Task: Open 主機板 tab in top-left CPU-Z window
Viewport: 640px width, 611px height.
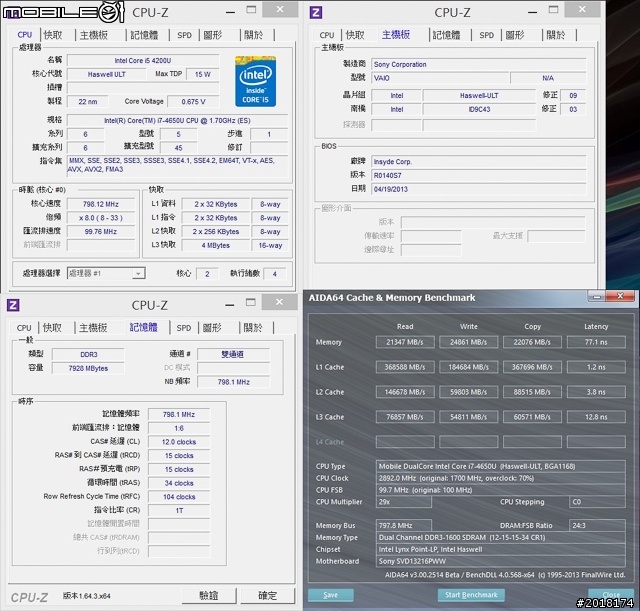Action: 94,35
